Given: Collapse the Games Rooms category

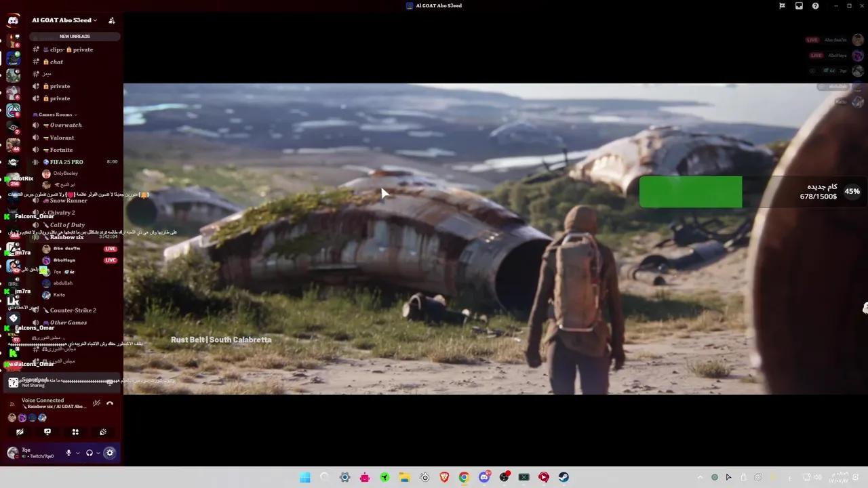Looking at the screenshot, I should (x=56, y=115).
